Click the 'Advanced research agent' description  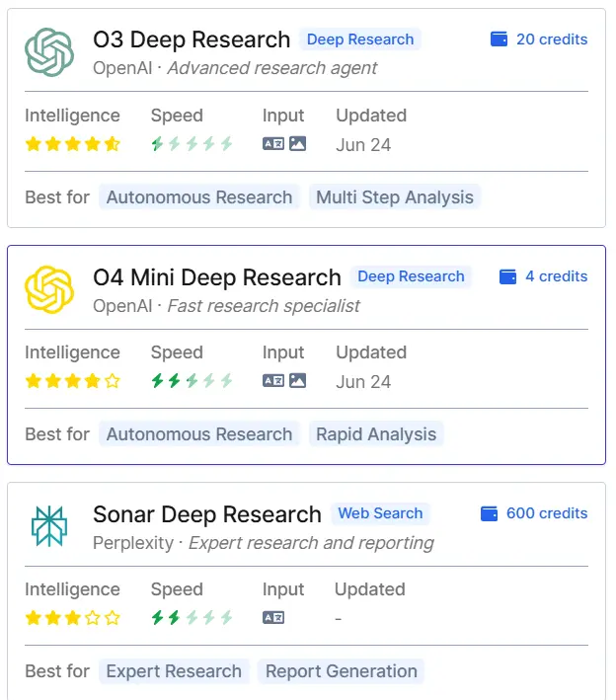point(272,68)
